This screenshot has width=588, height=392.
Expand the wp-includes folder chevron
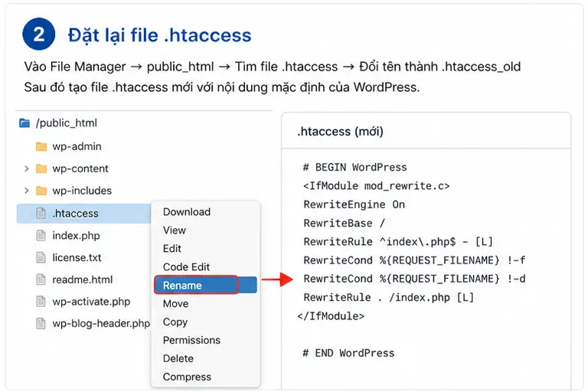coord(27,191)
